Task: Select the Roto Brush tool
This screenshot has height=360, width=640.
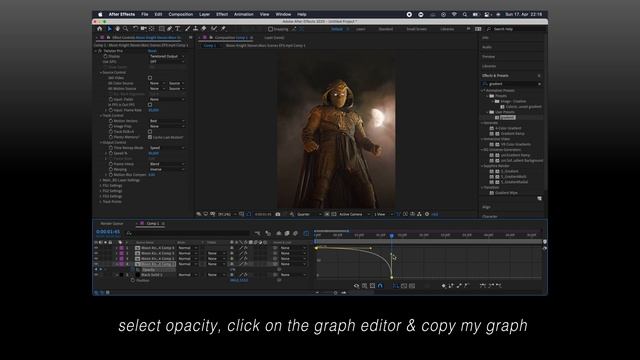Action: [x=214, y=29]
